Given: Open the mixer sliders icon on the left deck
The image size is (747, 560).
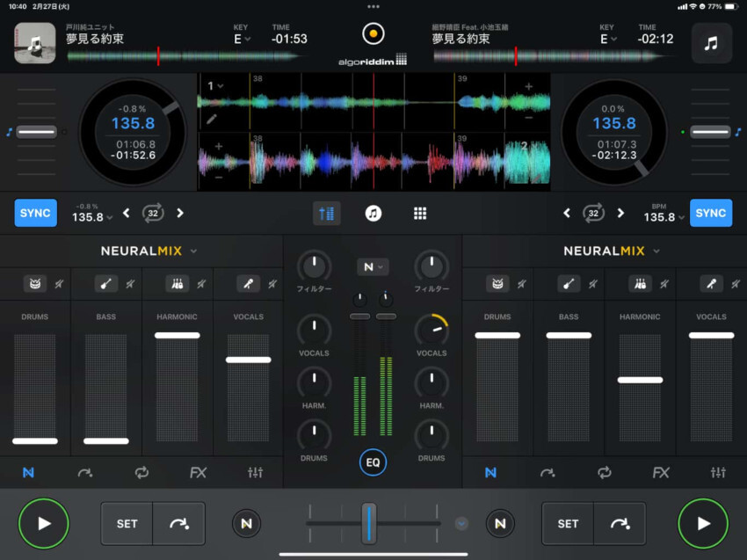Looking at the screenshot, I should (255, 473).
